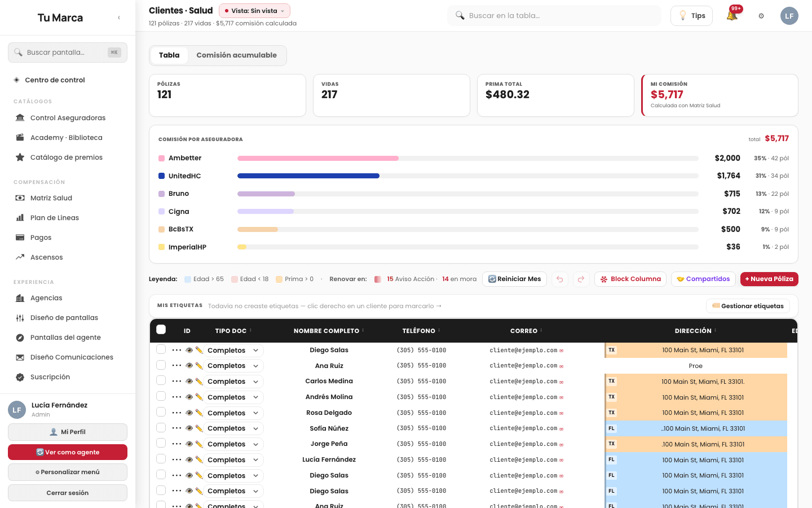Screen dimensions: 812x508
Task: Open the Completos dropdown in Jorge Peña's row
Action: pyautogui.click(x=233, y=444)
